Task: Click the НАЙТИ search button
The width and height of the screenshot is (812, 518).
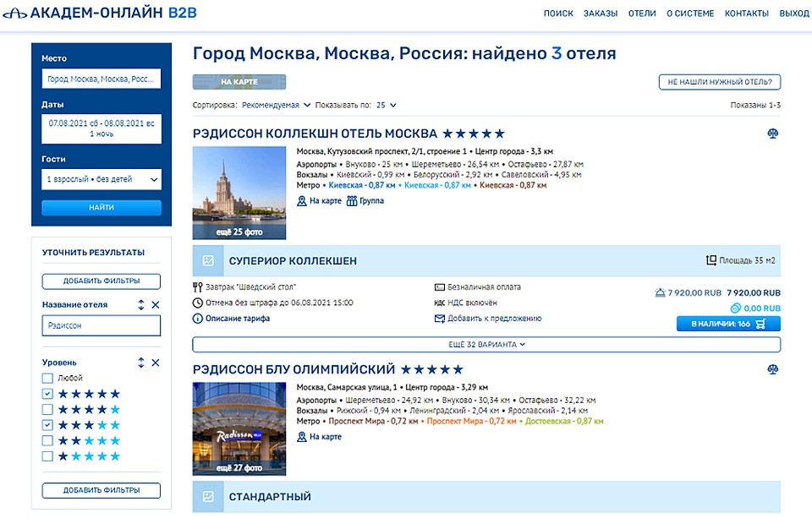Action: (x=101, y=208)
